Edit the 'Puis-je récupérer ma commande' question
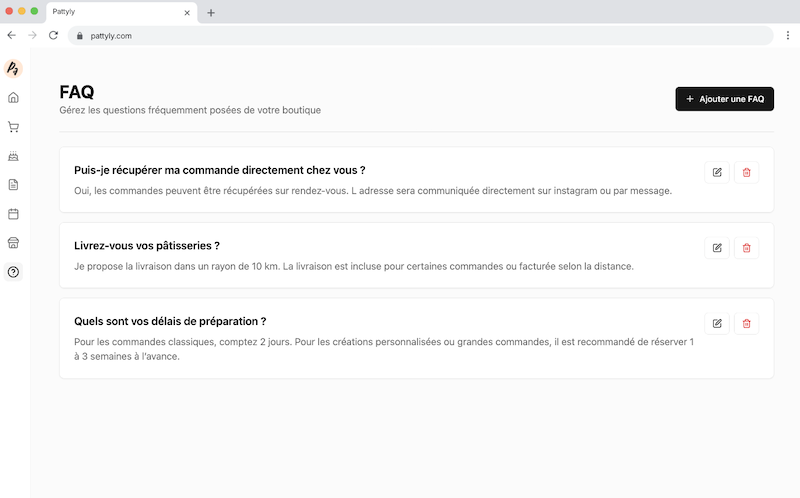Screen dimensions: 800x498 pos(717,172)
